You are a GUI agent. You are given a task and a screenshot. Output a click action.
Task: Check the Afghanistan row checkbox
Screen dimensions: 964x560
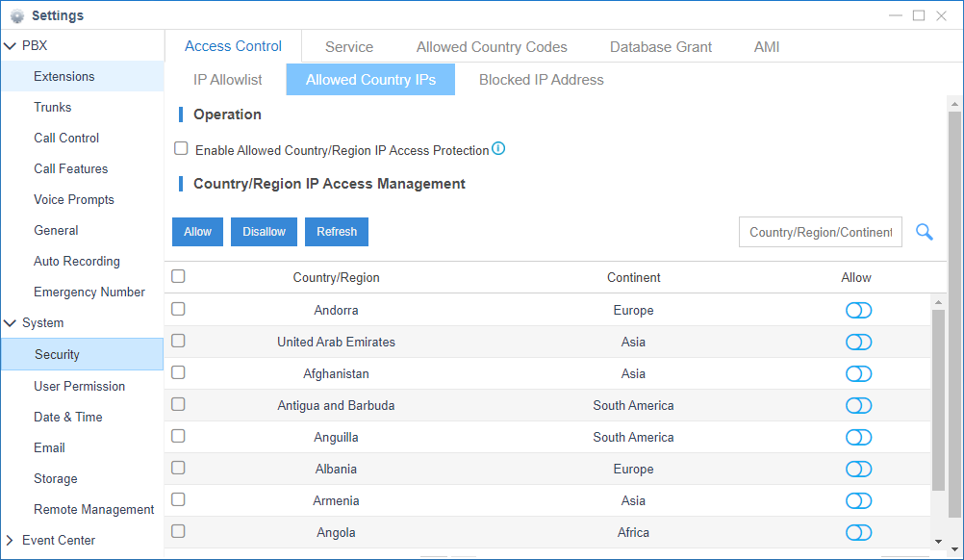pyautogui.click(x=178, y=372)
